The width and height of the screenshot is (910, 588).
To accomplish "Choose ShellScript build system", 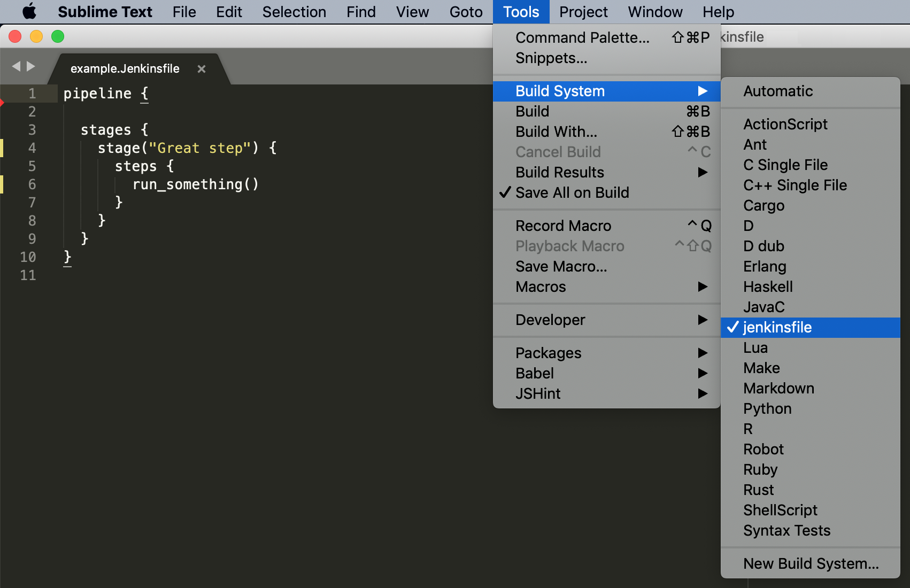I will pos(811,510).
